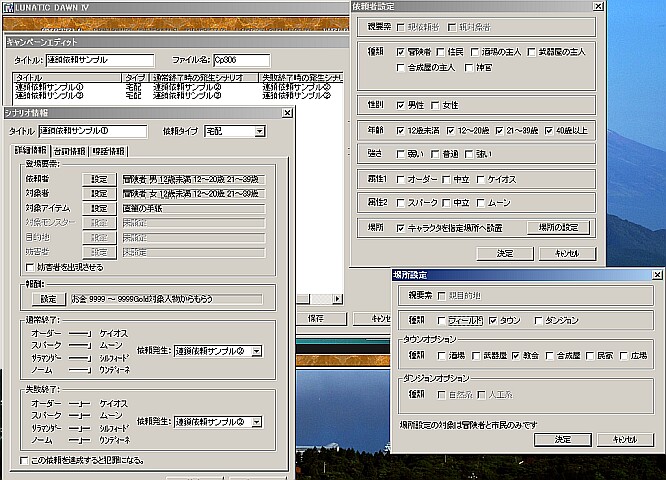The image size is (666, 480).
Task: Close the シナリオ情報 dialog
Action: [x=287, y=113]
